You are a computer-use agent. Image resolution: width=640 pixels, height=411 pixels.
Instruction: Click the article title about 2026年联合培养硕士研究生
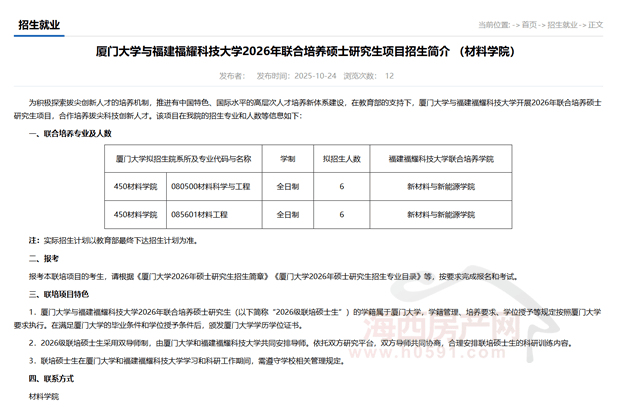[319, 52]
